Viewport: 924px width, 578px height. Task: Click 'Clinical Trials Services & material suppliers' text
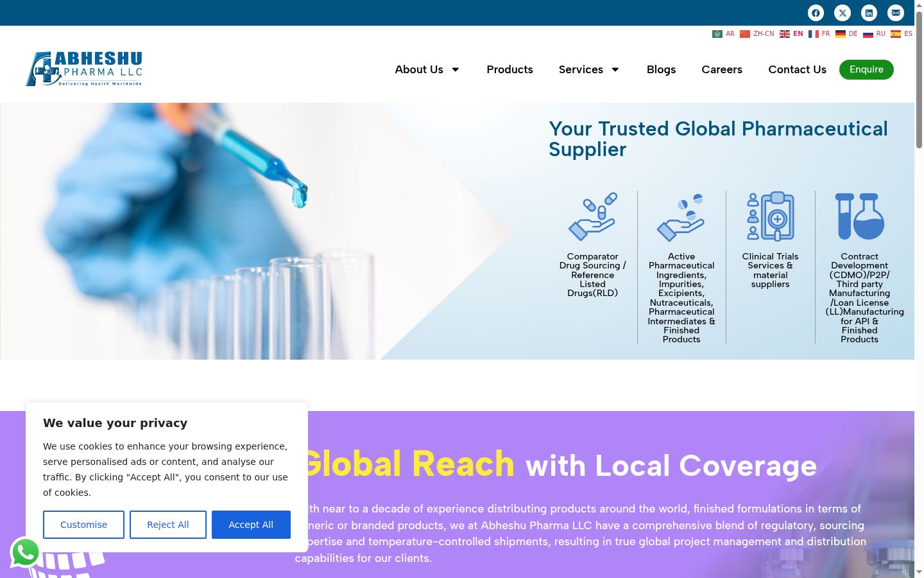[x=771, y=270]
